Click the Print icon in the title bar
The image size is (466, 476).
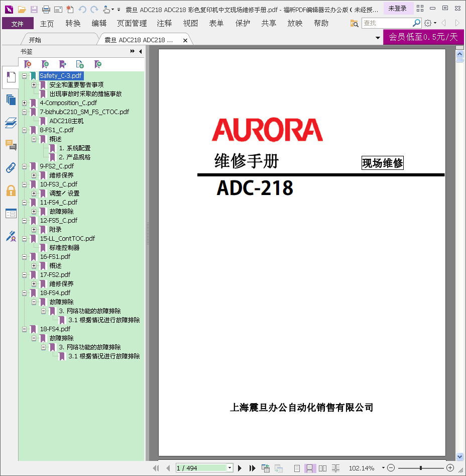[46, 10]
